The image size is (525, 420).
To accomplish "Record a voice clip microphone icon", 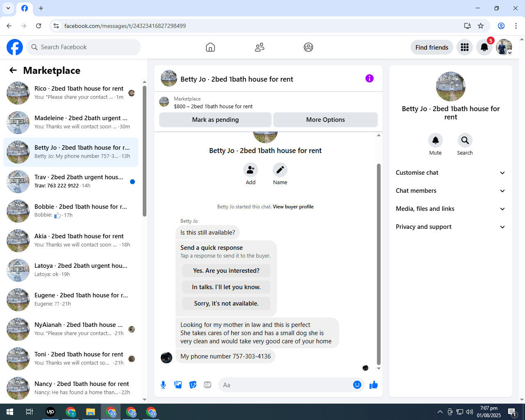I will point(163,385).
